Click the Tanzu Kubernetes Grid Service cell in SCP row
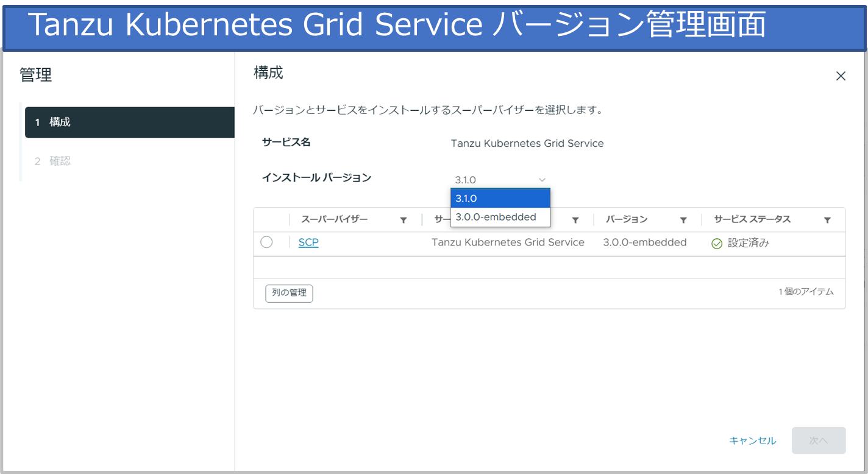 point(508,242)
